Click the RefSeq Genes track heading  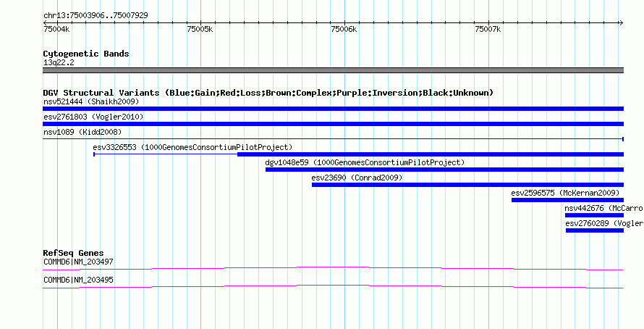(74, 253)
